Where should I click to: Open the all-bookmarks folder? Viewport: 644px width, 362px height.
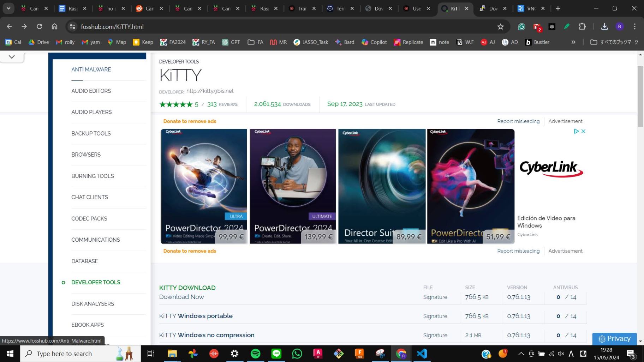(614, 42)
